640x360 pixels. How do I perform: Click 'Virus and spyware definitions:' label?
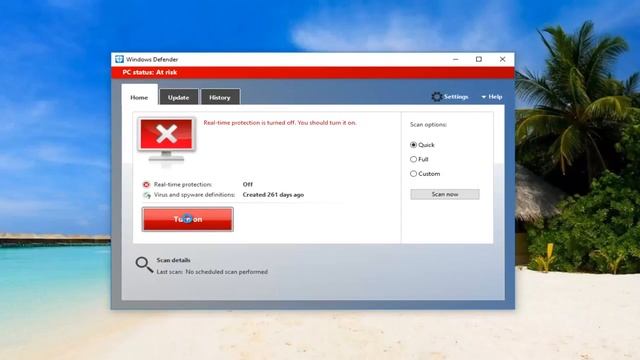194,195
